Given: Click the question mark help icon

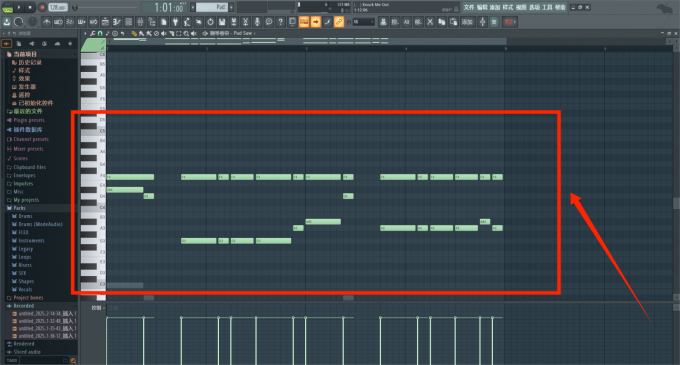Looking at the screenshot, I should click(281, 22).
